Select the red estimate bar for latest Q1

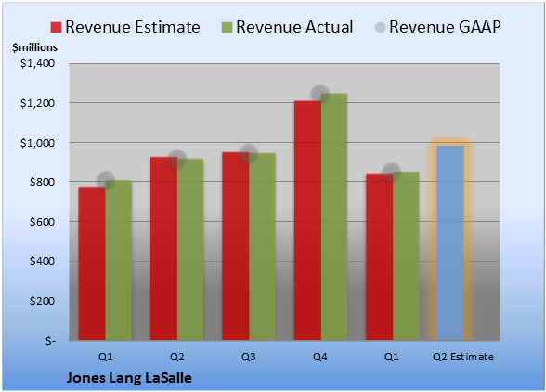point(380,256)
